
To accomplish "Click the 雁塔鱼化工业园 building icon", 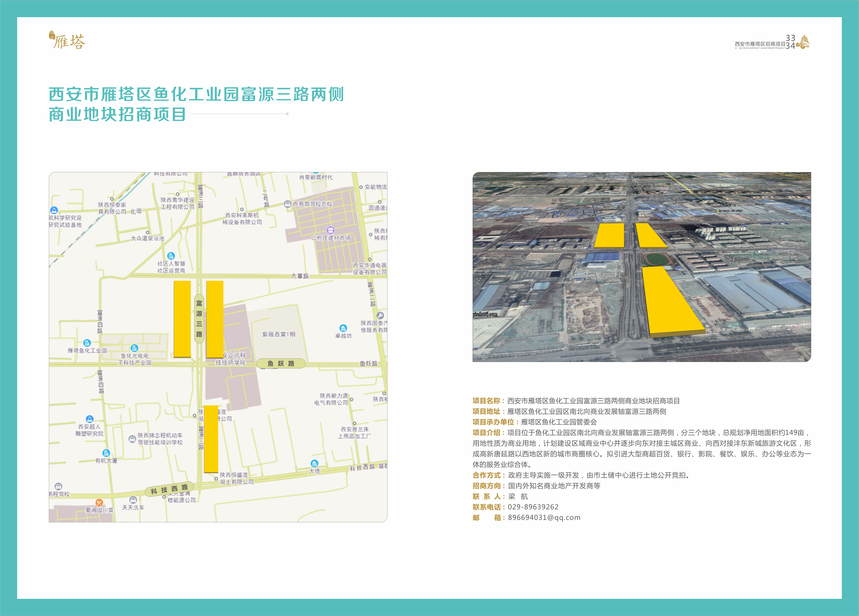I will click(87, 343).
